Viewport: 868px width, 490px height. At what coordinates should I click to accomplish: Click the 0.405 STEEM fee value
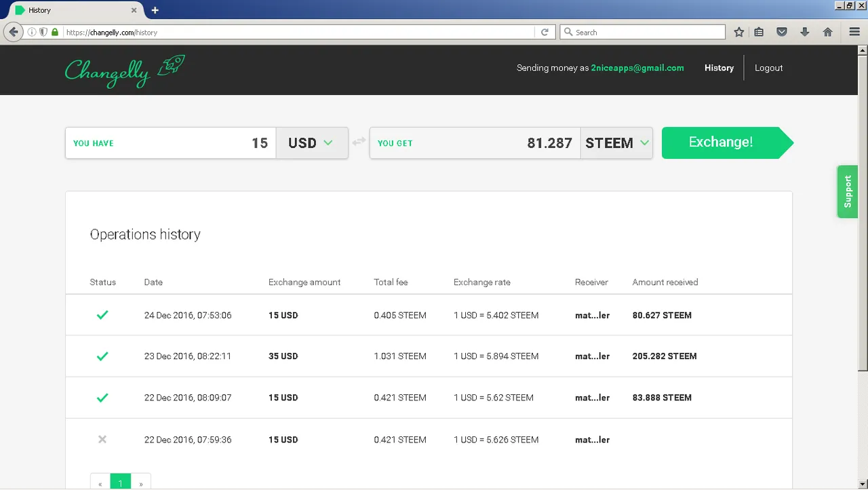pos(400,316)
